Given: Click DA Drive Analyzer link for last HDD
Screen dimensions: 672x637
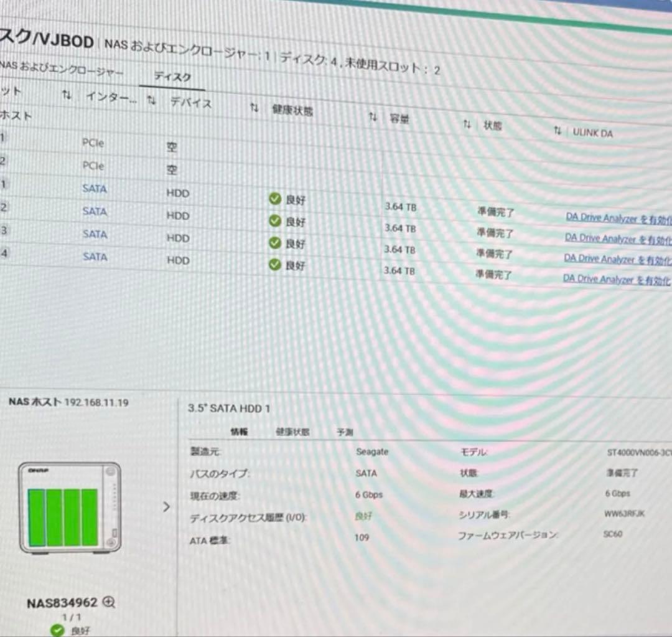Looking at the screenshot, I should tap(616, 279).
